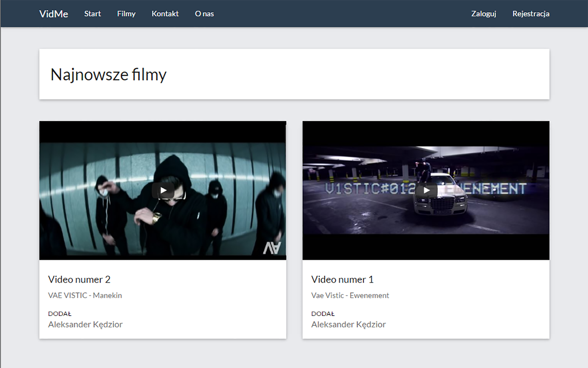Click the DODAŁ label under Video numer 1

[323, 314]
